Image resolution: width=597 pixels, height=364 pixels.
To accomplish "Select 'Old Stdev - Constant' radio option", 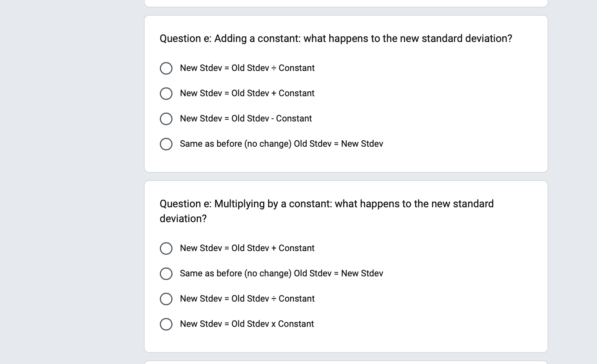I will (x=166, y=119).
